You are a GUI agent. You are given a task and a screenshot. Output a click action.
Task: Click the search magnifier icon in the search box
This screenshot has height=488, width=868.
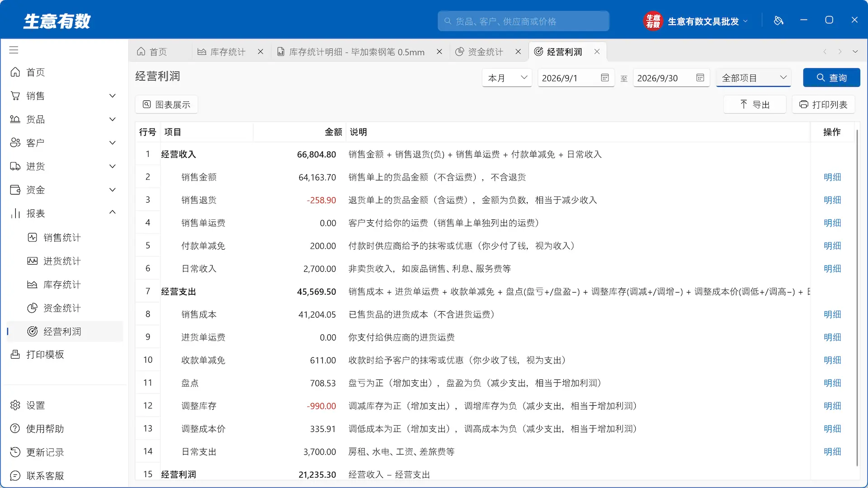tap(448, 21)
